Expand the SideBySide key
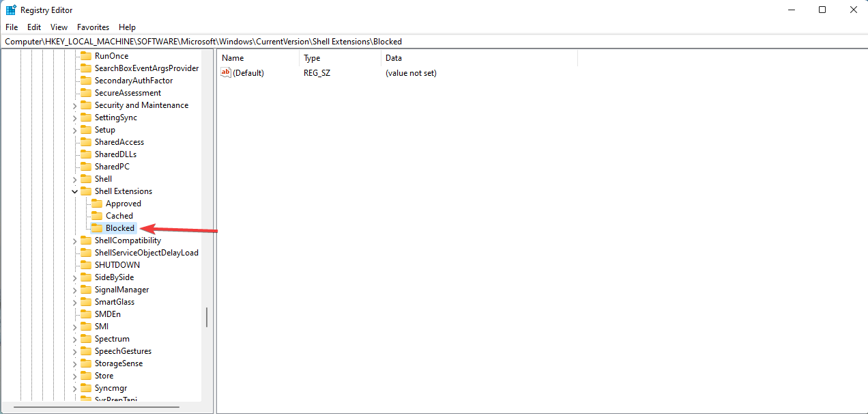This screenshot has height=414, width=868. click(74, 277)
